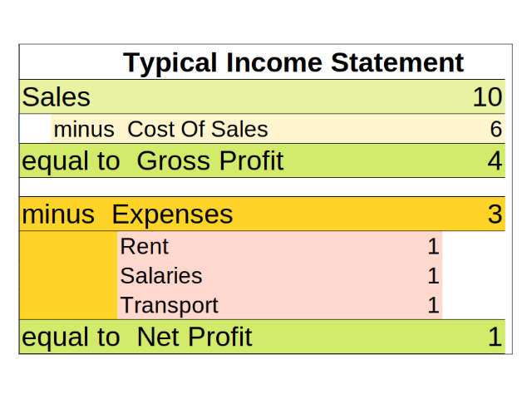Click the Cost Of Sales value 6
This screenshot has width=532, height=399.
[x=496, y=129]
